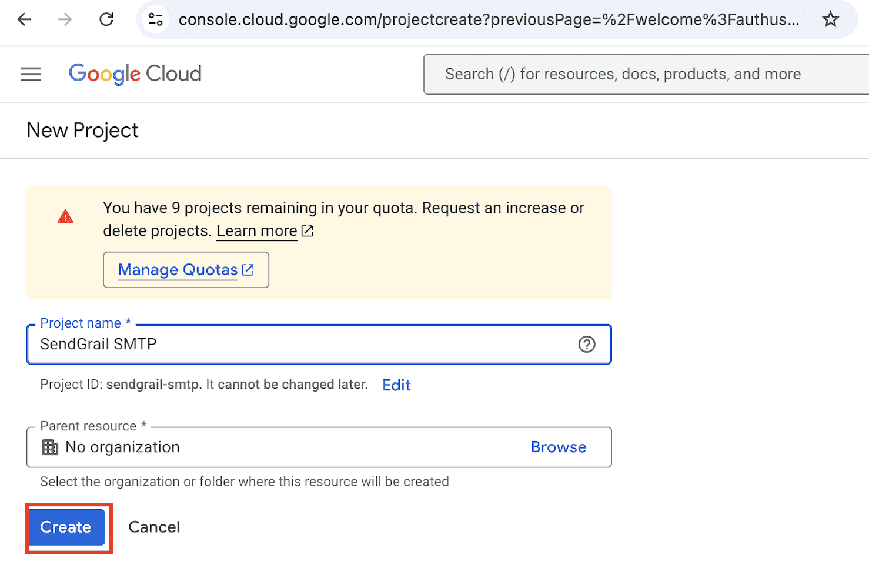Click the 'New Project' page heading

[83, 131]
